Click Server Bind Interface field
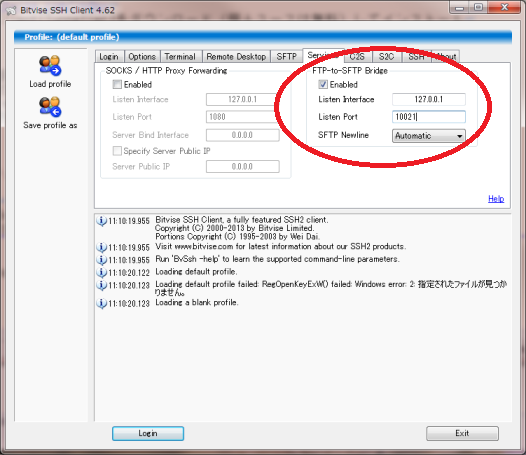Image resolution: width=526 pixels, height=455 pixels. click(243, 135)
